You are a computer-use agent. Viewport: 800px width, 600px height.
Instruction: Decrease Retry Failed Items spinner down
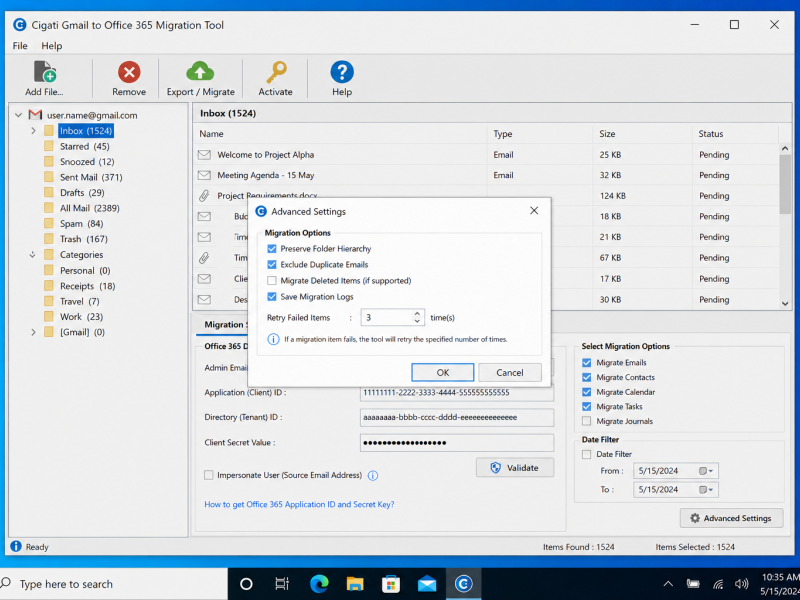(x=417, y=321)
